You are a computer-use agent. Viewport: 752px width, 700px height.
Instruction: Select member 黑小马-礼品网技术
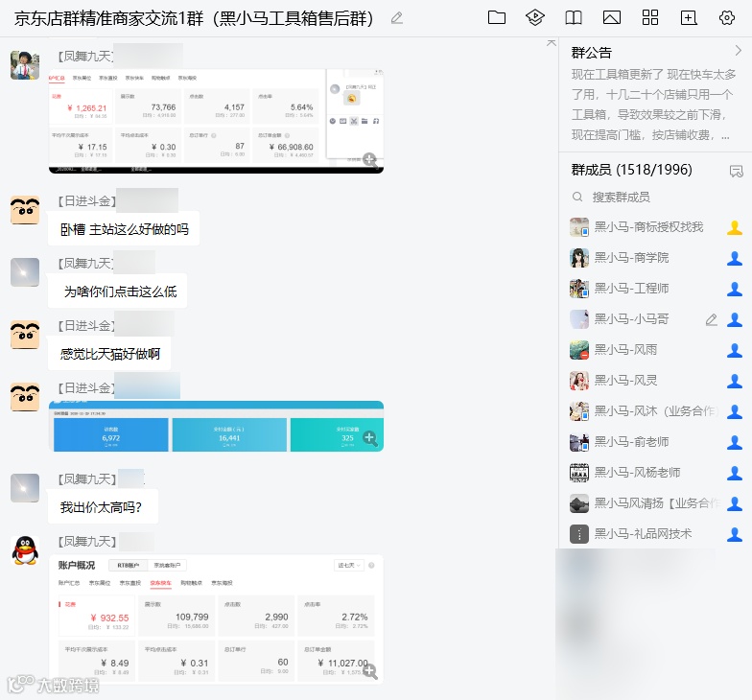click(x=655, y=533)
